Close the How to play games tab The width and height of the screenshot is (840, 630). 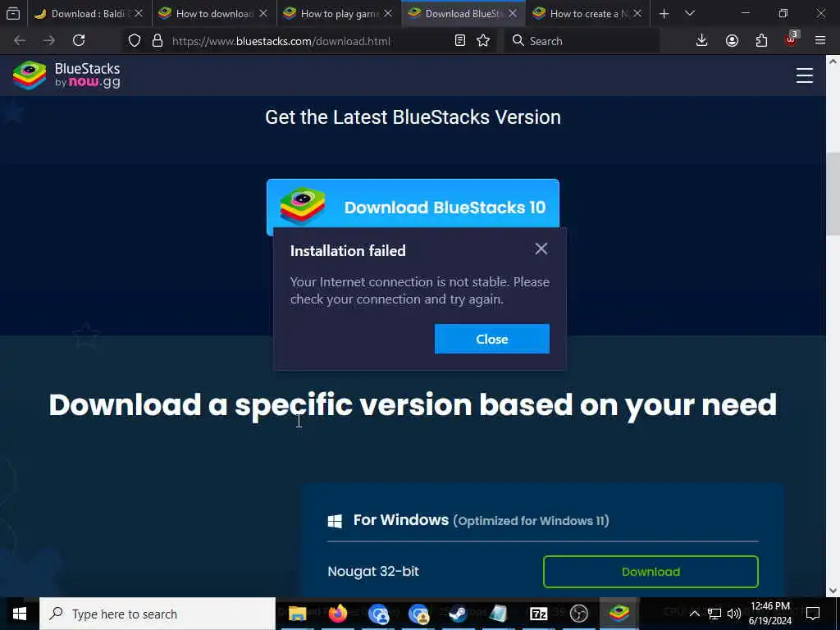click(388, 13)
